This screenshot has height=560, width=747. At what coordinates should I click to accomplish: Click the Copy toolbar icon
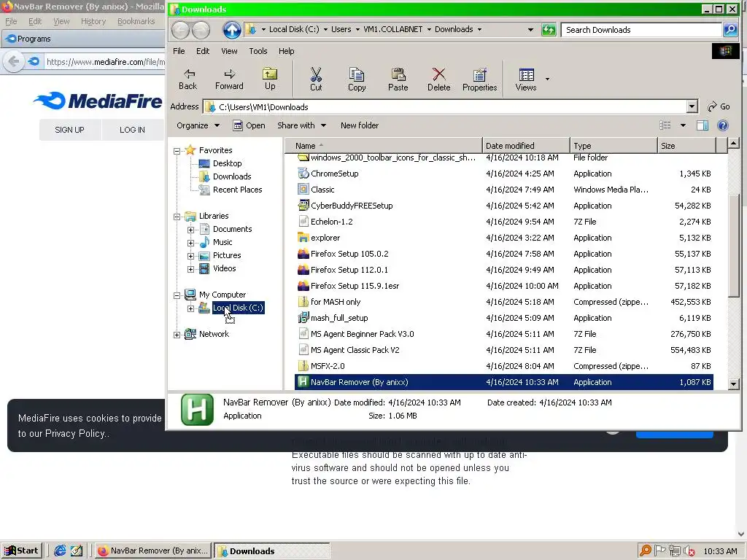click(x=357, y=79)
